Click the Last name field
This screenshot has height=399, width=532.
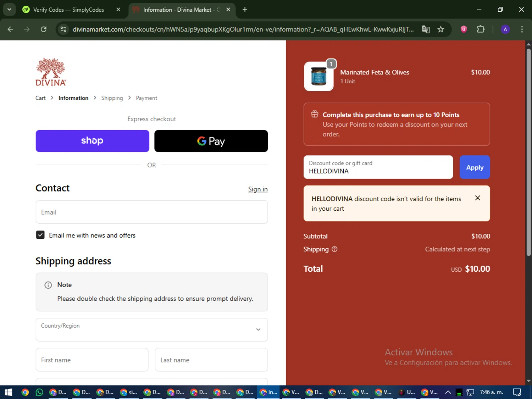point(211,360)
